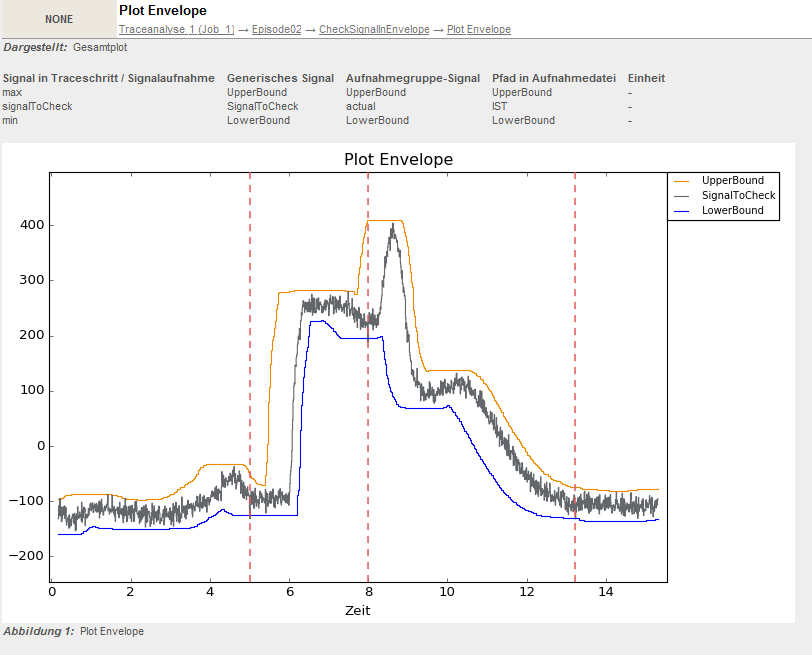Select the bold Plot Envelope page heading
The height and width of the screenshot is (655, 812).
click(x=163, y=10)
